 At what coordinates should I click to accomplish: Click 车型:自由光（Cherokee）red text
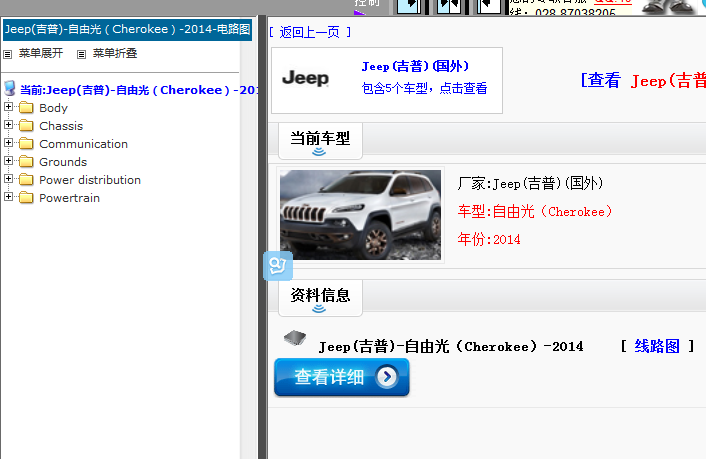[x=535, y=211]
